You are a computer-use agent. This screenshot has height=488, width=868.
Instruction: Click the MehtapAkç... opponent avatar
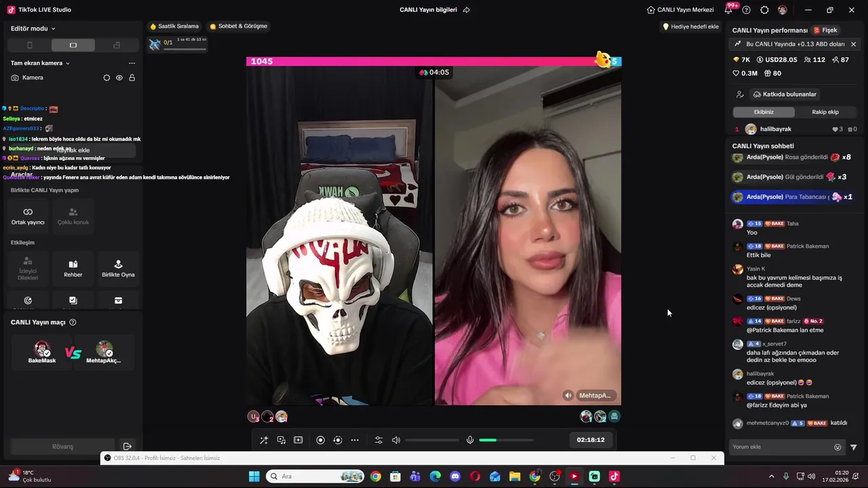[104, 349]
